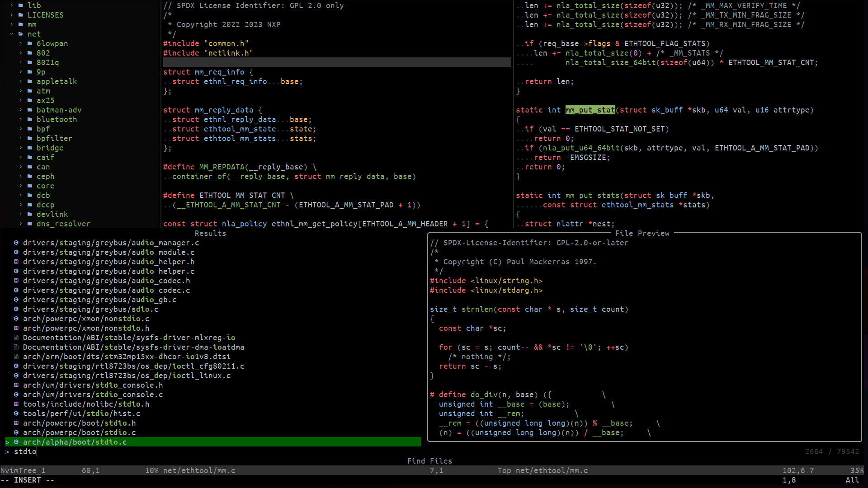Select result arch/powerpc/boot/stdio.c
868x488 pixels.
pyautogui.click(x=80, y=432)
